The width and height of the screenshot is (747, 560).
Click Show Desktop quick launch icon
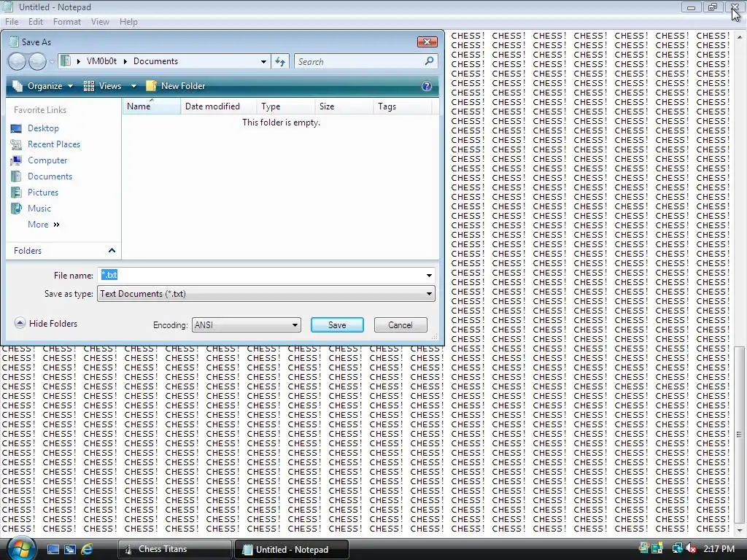[x=53, y=550]
